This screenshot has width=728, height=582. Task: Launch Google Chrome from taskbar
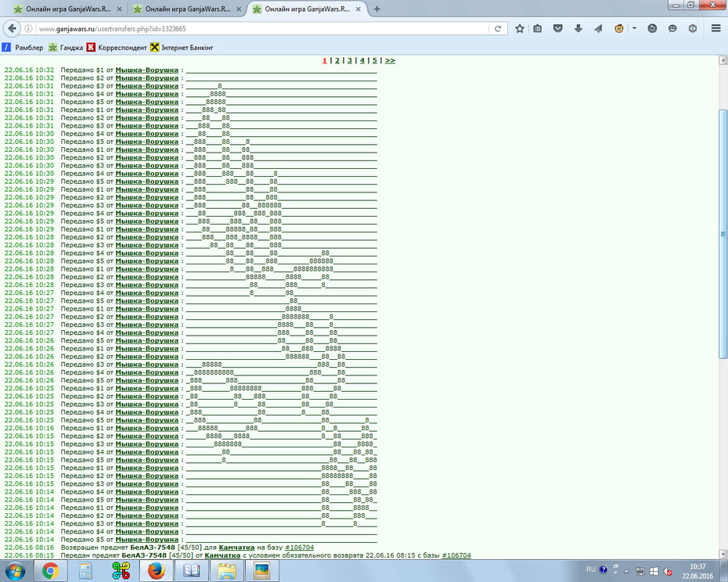(50, 571)
